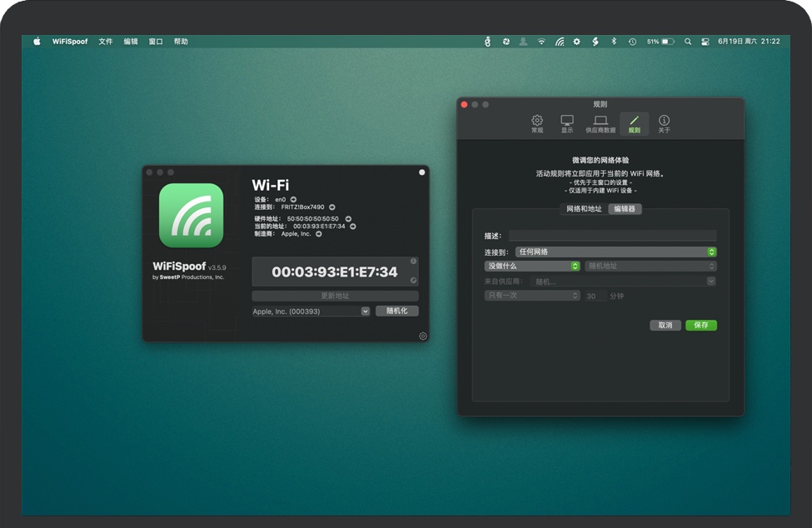The height and width of the screenshot is (528, 812).
Task: Open Spotlight search in menu bar
Action: (x=688, y=42)
